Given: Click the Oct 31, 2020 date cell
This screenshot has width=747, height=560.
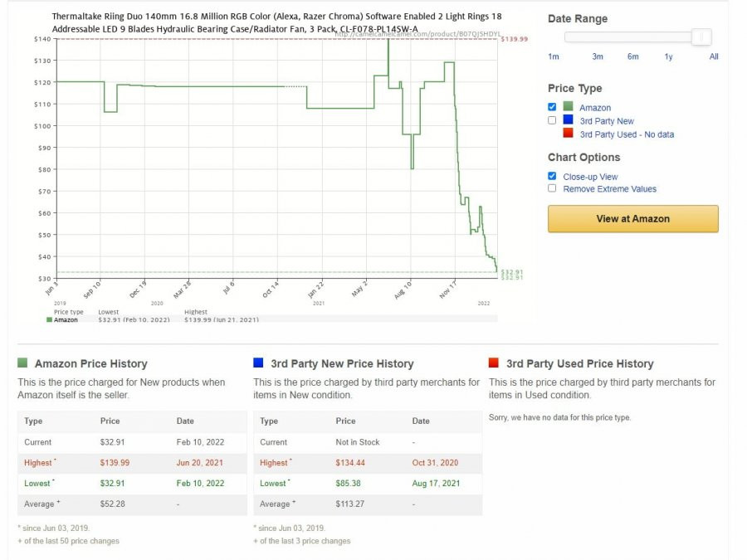Looking at the screenshot, I should tap(435, 462).
